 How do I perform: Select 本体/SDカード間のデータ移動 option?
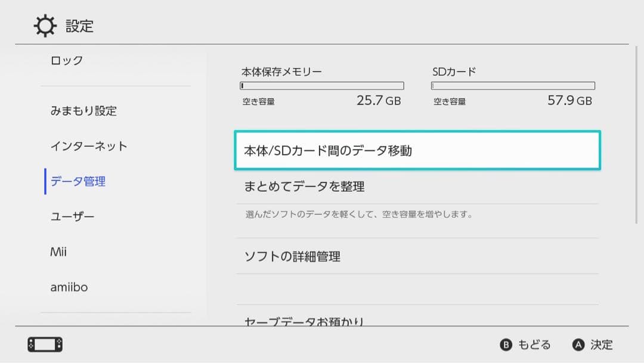[x=417, y=150]
